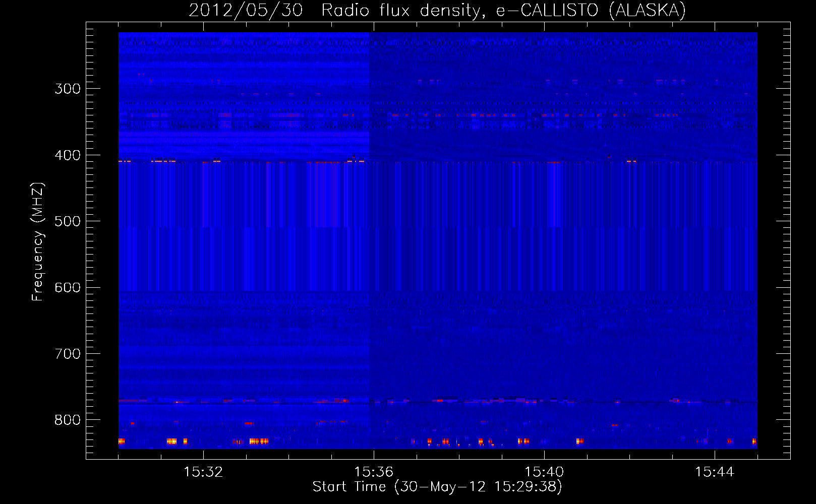Click the 'Frequency (MHZ)' axis label

[38, 241]
